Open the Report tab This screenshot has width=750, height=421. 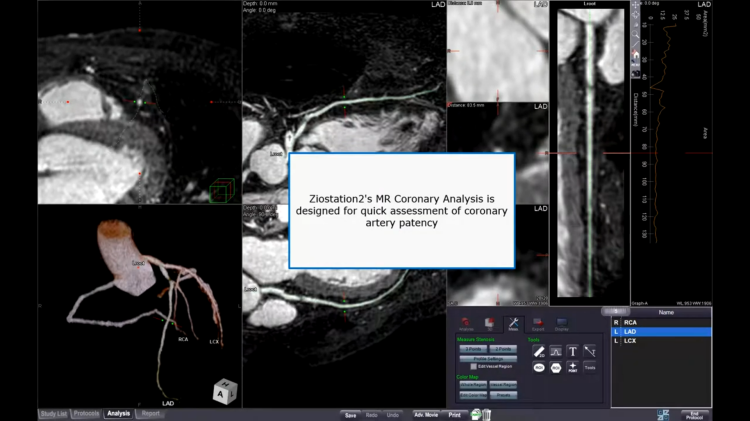(151, 414)
